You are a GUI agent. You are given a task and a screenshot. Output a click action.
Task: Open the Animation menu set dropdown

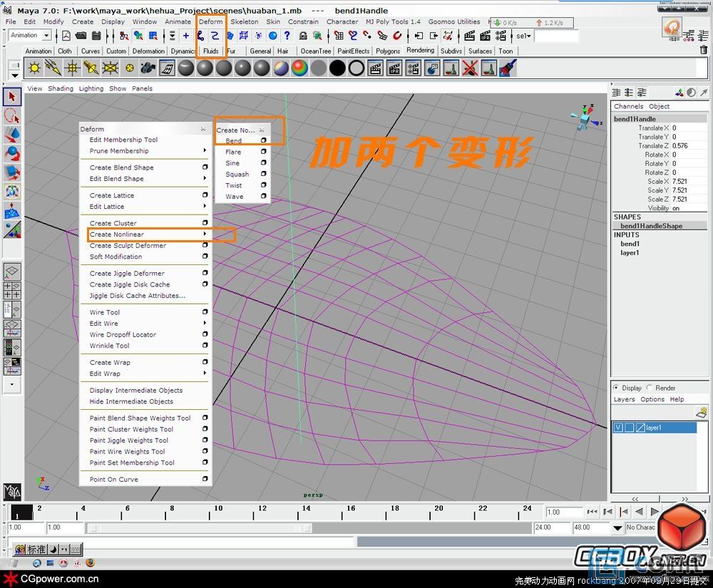point(46,35)
